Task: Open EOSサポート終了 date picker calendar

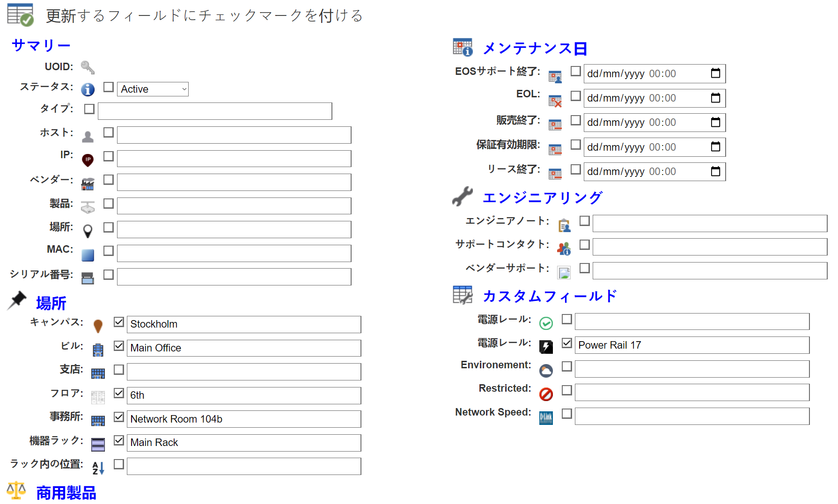Action: [715, 73]
